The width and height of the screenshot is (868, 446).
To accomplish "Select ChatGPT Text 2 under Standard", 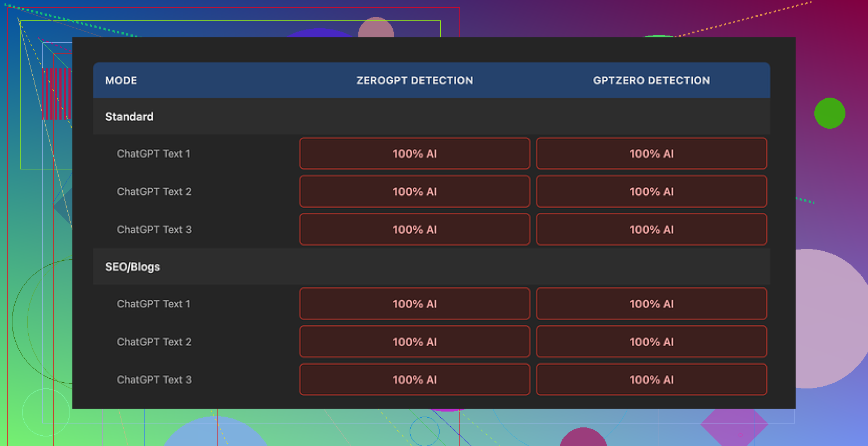I will [154, 191].
